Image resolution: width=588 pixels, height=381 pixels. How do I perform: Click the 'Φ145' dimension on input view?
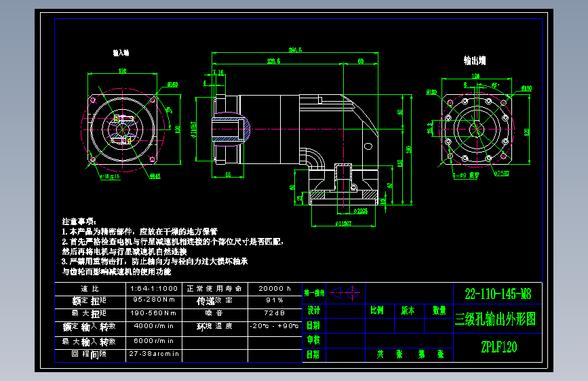155,176
